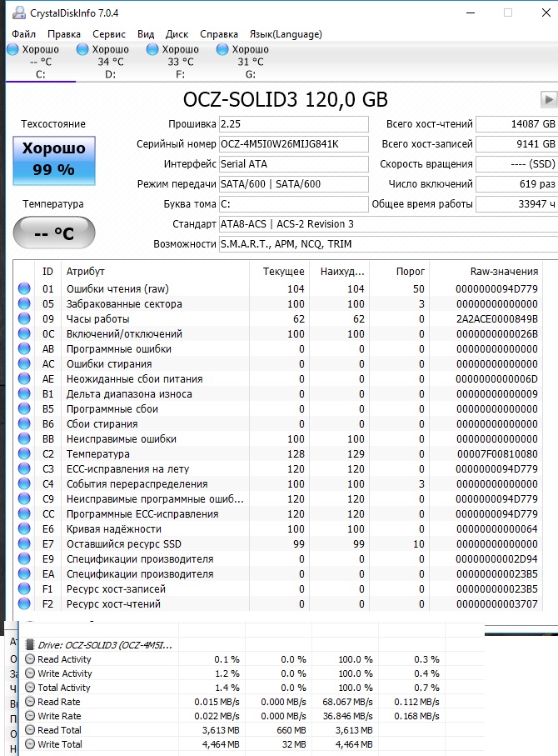This screenshot has height=756, width=558.
Task: Click status circle of Ресурс хост-чтений
Action: coord(24,603)
